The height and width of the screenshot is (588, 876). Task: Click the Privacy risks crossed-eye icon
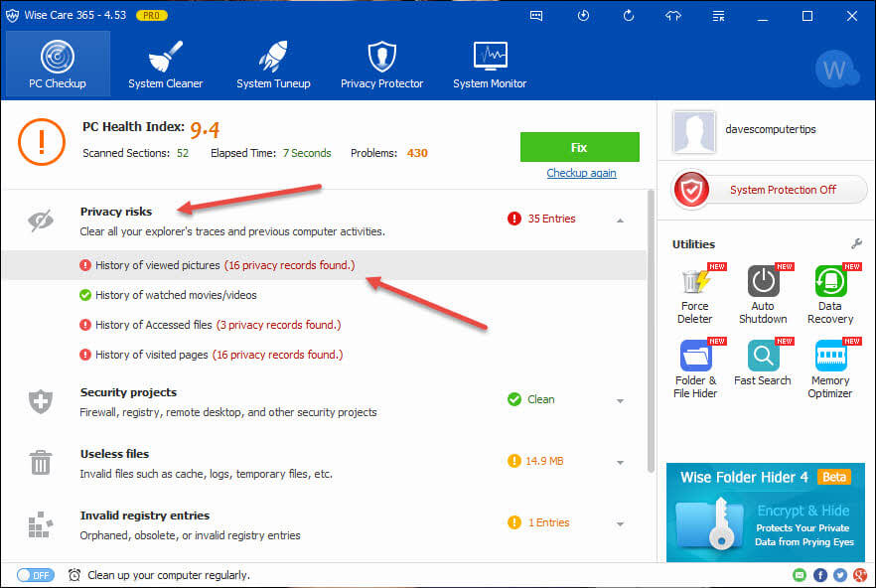click(x=41, y=220)
